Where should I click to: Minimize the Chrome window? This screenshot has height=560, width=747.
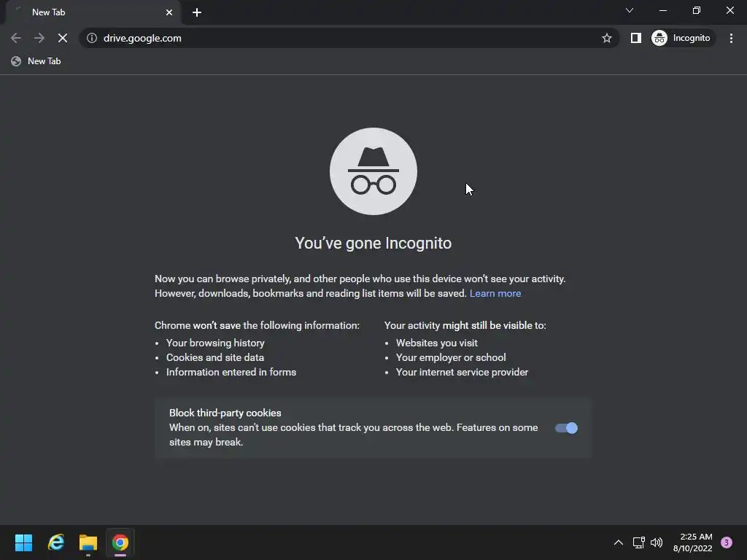tap(663, 10)
